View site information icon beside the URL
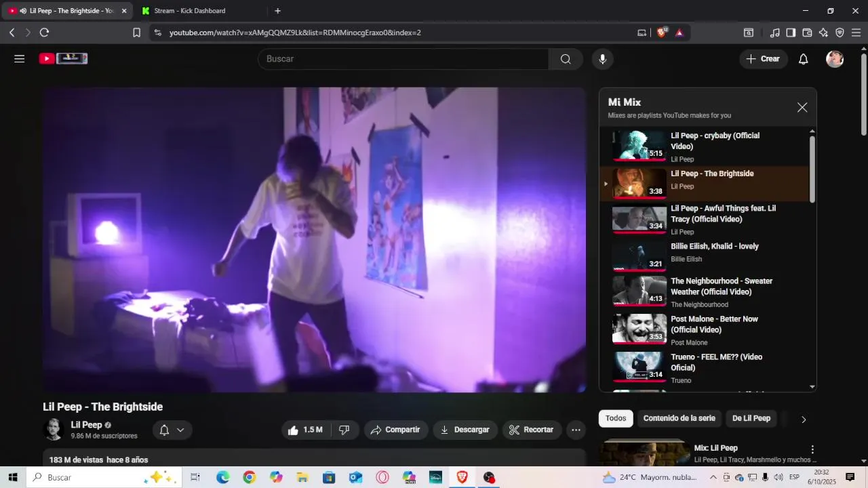The height and width of the screenshot is (488, 868). (157, 32)
